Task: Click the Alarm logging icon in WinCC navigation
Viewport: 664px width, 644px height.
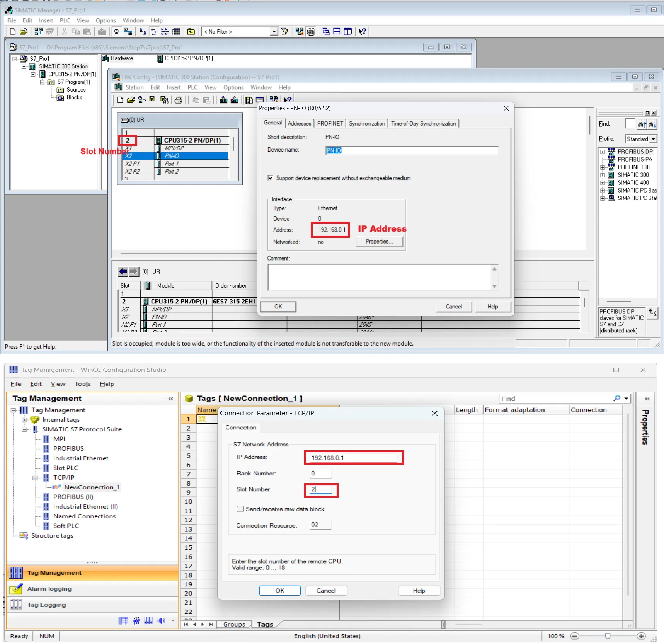Action: pos(16,589)
